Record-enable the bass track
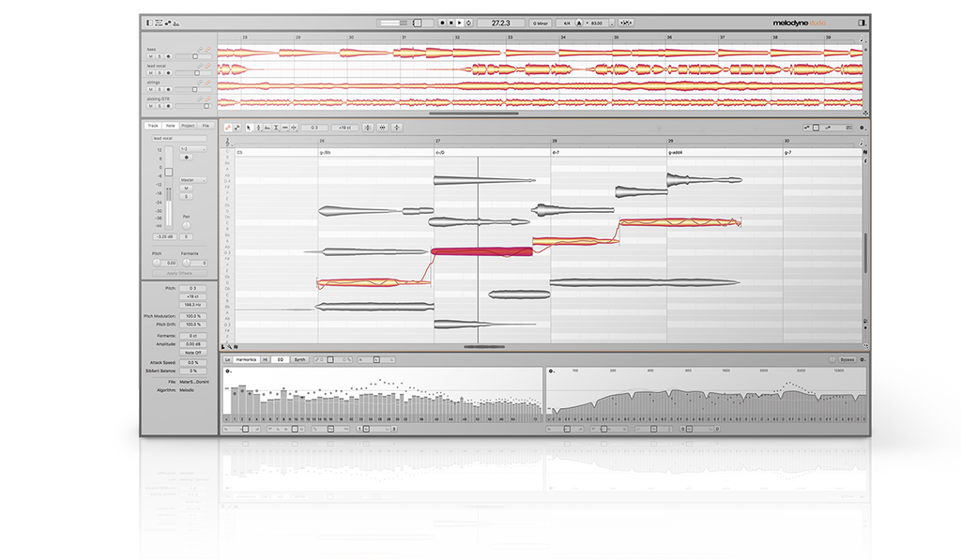Screen dimensions: 961x560 [169, 56]
